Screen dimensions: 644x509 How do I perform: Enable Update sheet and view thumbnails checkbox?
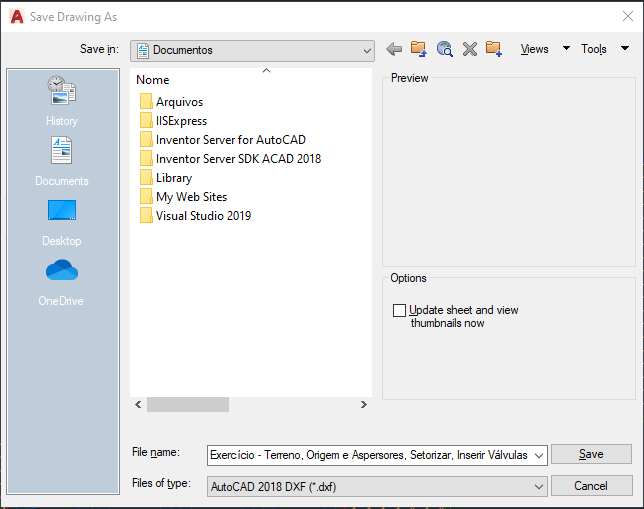[x=400, y=311]
